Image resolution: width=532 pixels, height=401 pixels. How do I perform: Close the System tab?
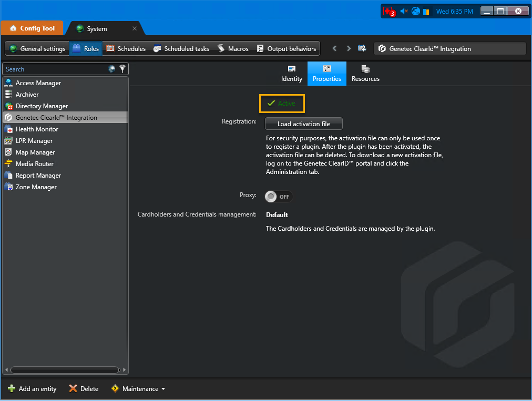tap(135, 29)
